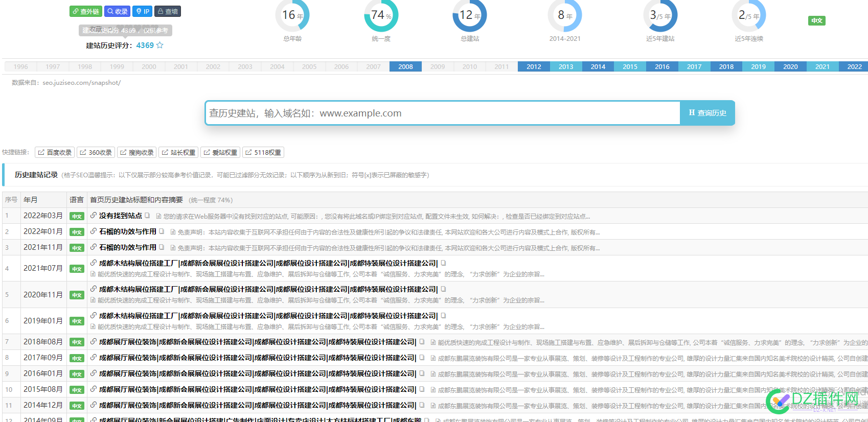
Task: Click the 近5年建站 3/5 circle
Action: [660, 16]
